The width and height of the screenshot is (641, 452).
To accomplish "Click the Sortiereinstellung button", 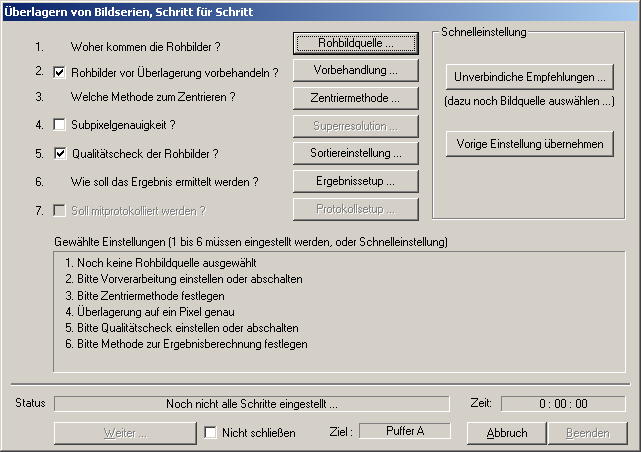I will [x=354, y=153].
